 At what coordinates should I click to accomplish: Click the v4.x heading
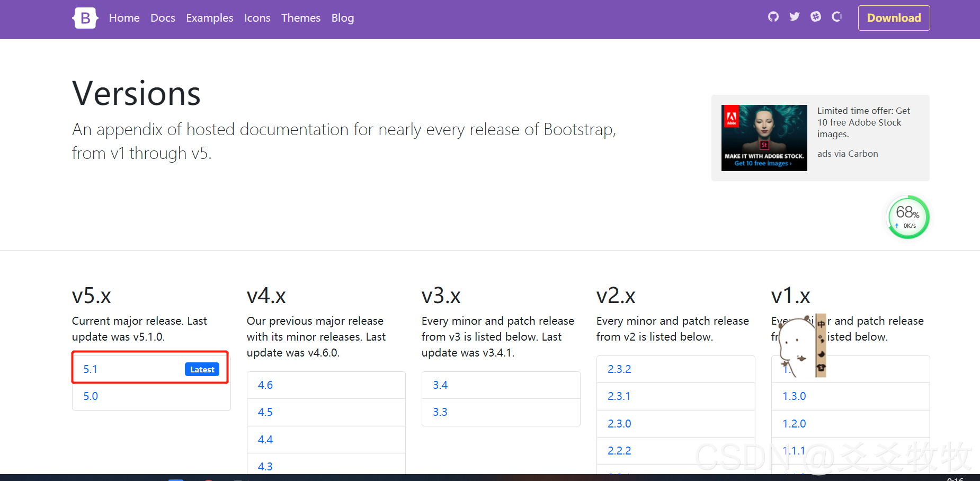click(266, 296)
